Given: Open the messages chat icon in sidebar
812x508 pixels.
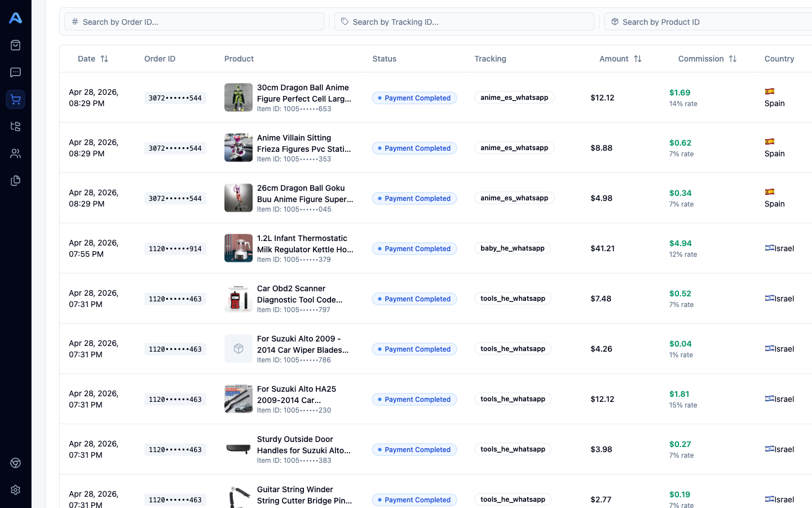Looking at the screenshot, I should 15,72.
